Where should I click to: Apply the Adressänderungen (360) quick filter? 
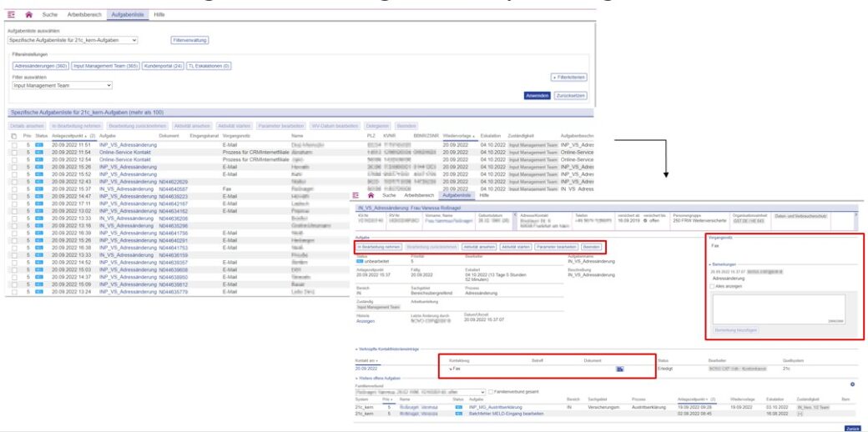[x=40, y=66]
